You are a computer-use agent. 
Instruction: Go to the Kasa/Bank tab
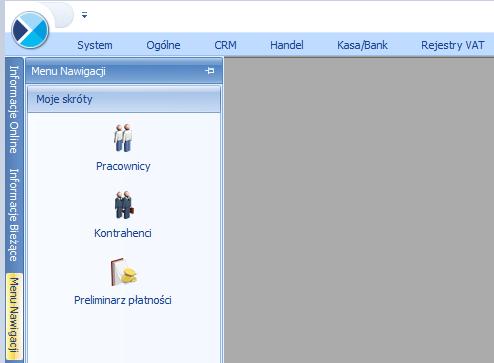tap(362, 45)
